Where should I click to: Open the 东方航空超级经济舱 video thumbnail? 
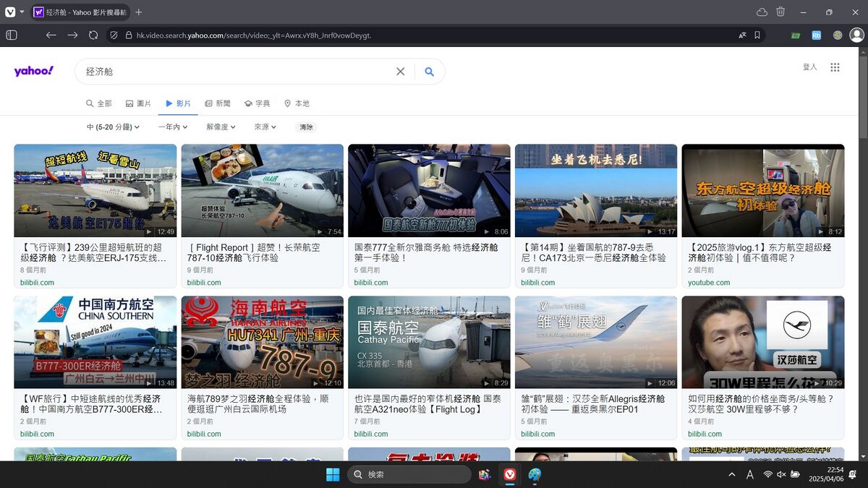pyautogui.click(x=762, y=191)
